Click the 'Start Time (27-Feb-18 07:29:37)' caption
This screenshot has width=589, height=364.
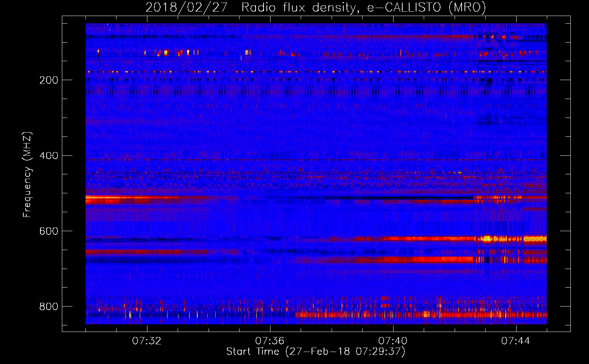pyautogui.click(x=316, y=352)
